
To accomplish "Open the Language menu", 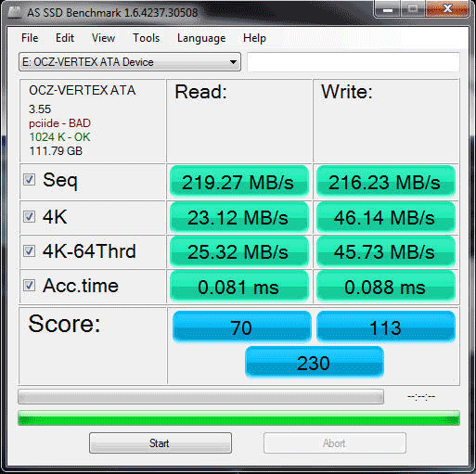I will point(201,38).
